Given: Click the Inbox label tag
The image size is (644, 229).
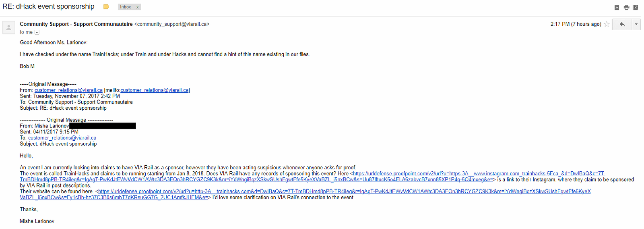Looking at the screenshot, I should click(x=126, y=7).
